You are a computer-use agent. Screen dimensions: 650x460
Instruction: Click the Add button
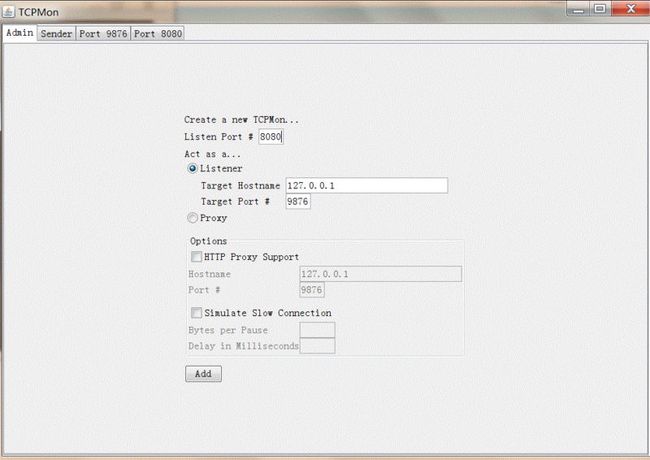[204, 374]
